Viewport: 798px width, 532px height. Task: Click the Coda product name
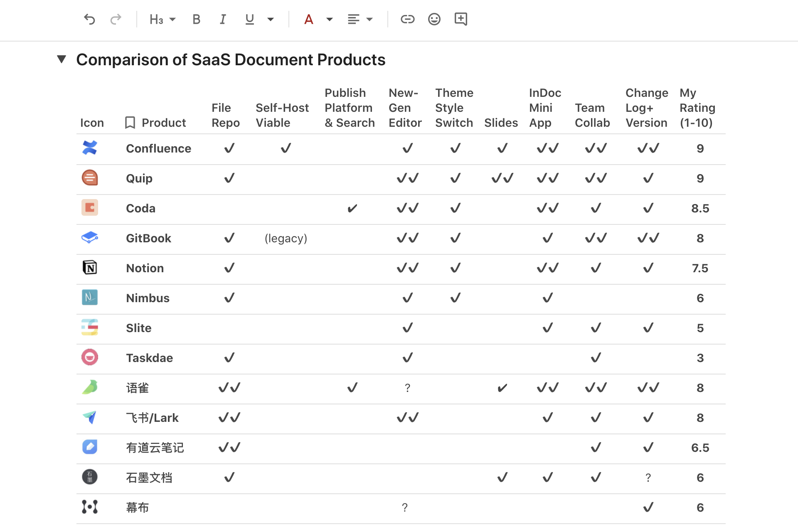tap(140, 208)
